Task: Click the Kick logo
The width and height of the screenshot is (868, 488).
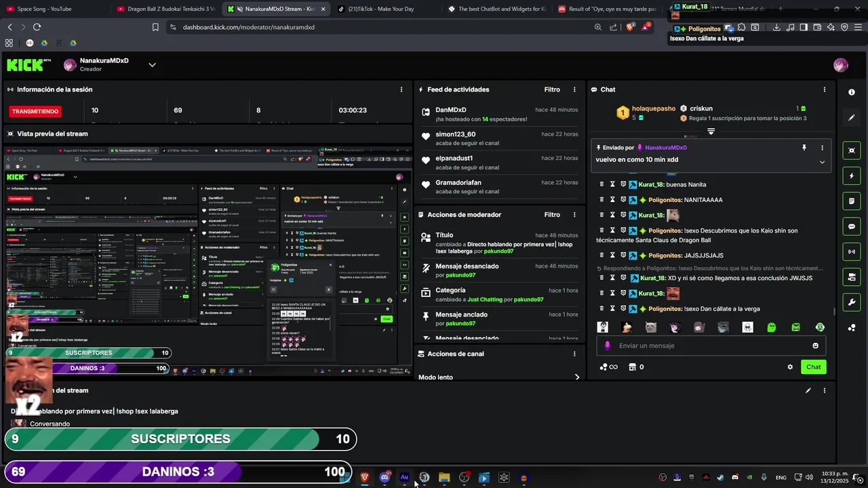Action: click(x=28, y=65)
